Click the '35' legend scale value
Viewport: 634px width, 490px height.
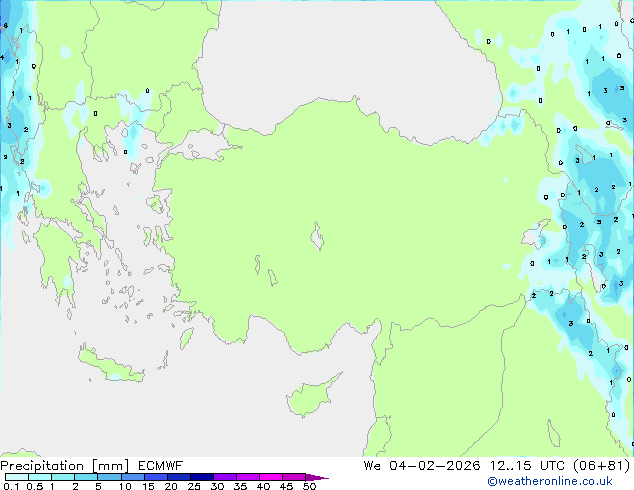click(240, 486)
